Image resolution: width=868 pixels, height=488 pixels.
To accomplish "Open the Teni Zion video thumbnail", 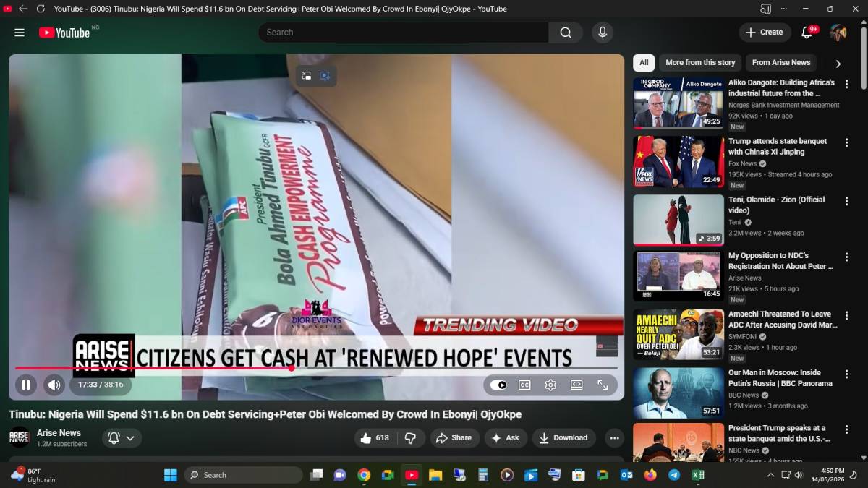I will pos(678,220).
